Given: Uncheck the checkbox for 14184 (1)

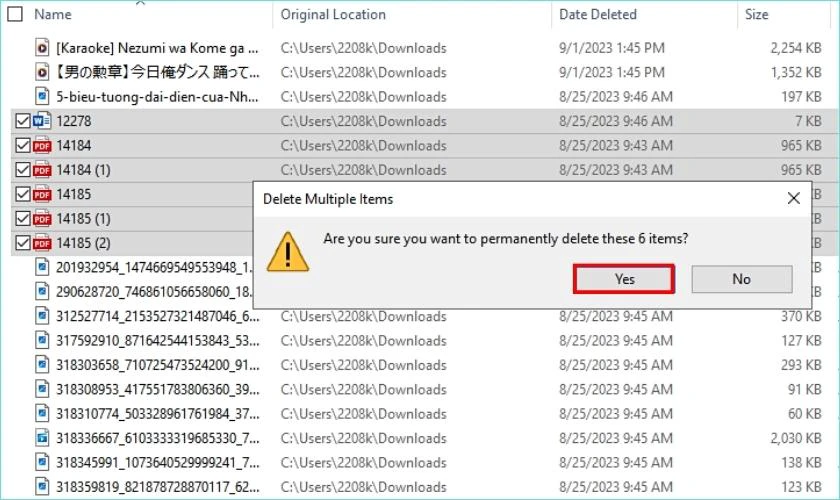Looking at the screenshot, I should click(x=22, y=170).
